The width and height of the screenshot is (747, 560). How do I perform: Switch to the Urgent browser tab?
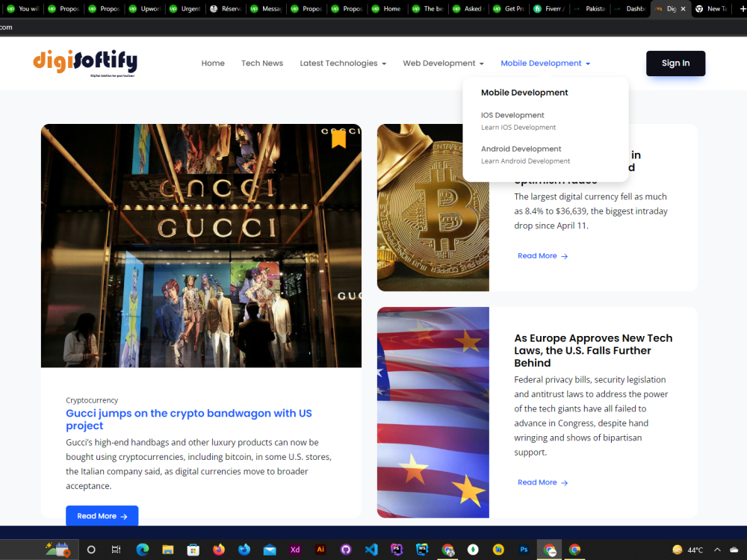click(x=185, y=8)
